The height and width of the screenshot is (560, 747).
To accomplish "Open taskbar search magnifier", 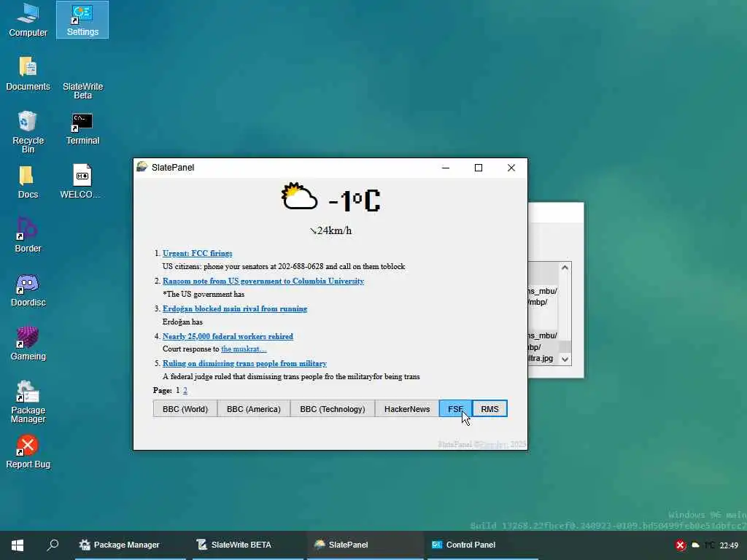I will coord(53,545).
